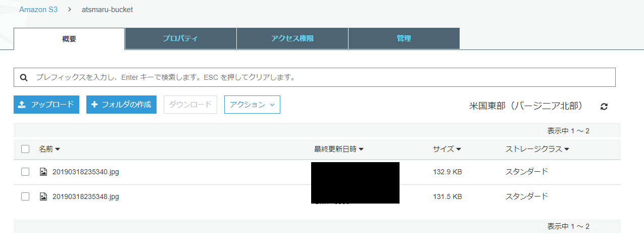This screenshot has width=644, height=248.
Task: Toggle the select-all checkbox in the header
Action: (x=25, y=149)
